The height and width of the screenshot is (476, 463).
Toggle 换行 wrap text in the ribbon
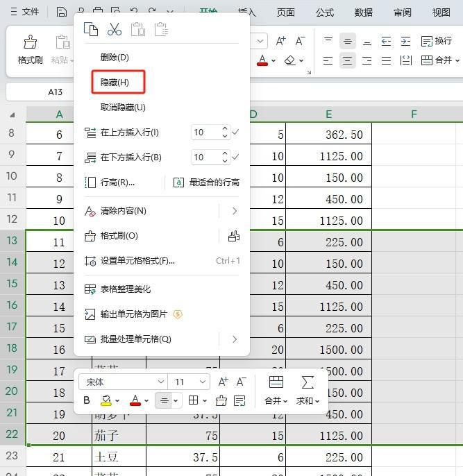[x=437, y=41]
